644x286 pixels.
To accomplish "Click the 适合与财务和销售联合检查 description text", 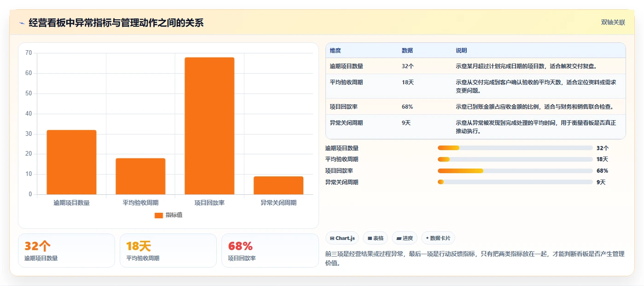I will point(578,107).
